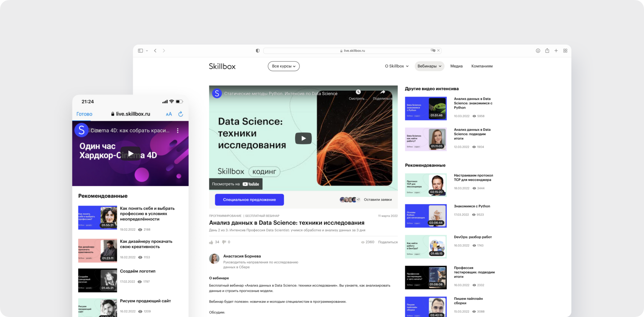Play the Data Science video

point(303,138)
